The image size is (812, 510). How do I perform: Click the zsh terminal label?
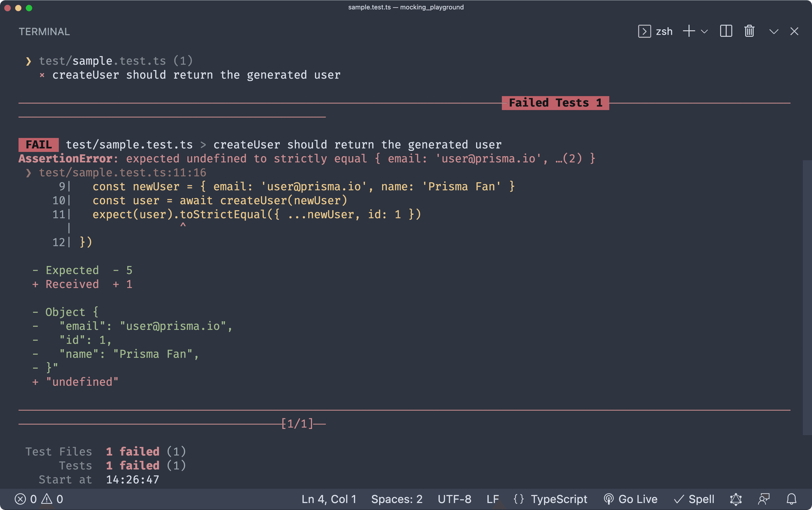coord(664,32)
